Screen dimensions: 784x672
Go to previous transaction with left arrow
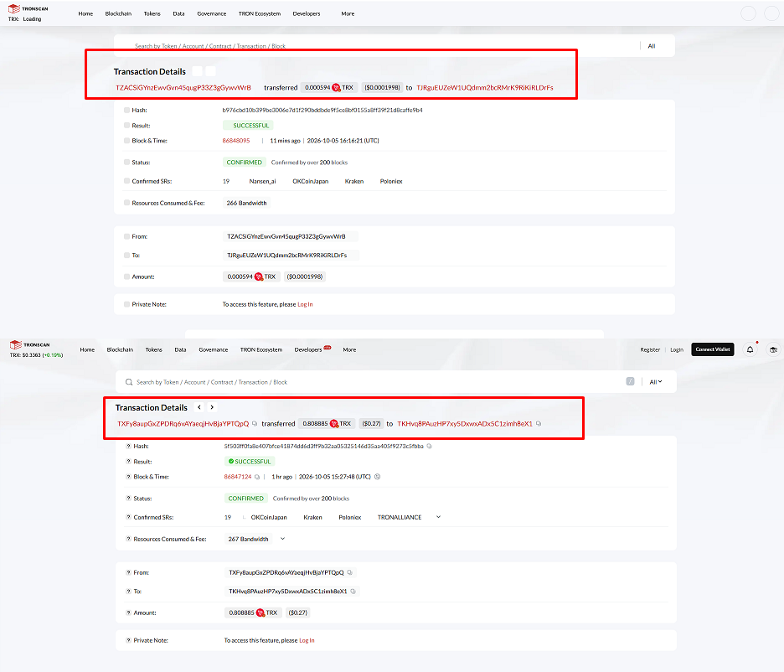199,407
